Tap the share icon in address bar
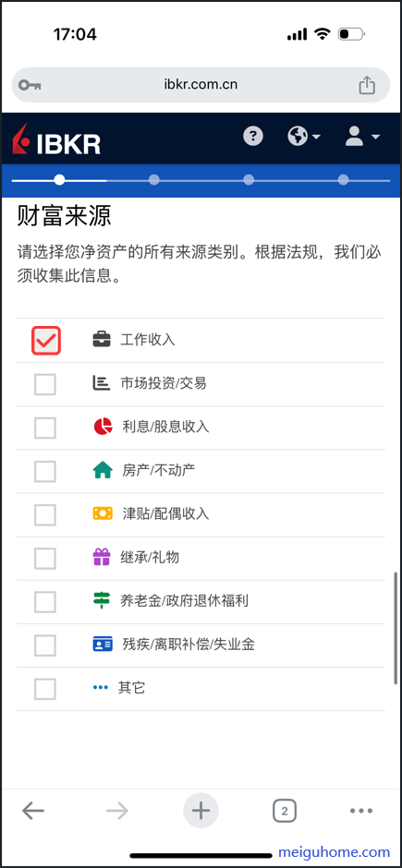This screenshot has width=402, height=868. click(367, 85)
